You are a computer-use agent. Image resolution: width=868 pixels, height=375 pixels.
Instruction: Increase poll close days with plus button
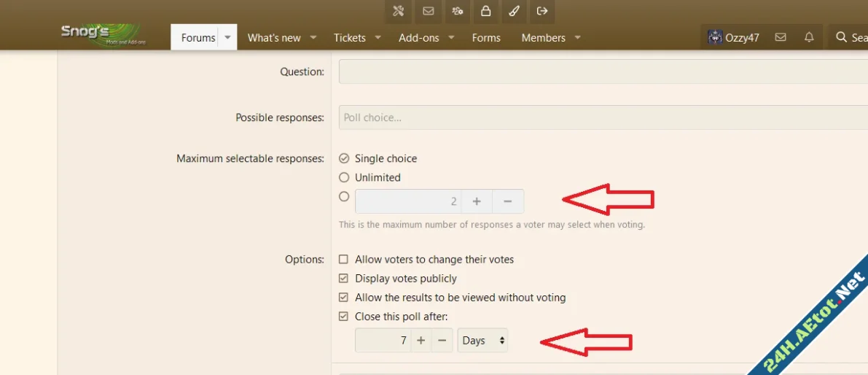[x=421, y=341]
